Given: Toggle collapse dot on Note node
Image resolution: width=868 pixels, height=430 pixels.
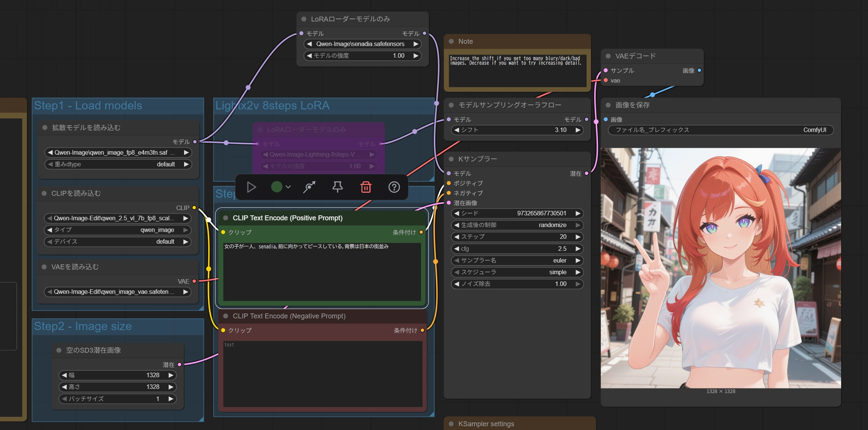Looking at the screenshot, I should click(x=451, y=41).
